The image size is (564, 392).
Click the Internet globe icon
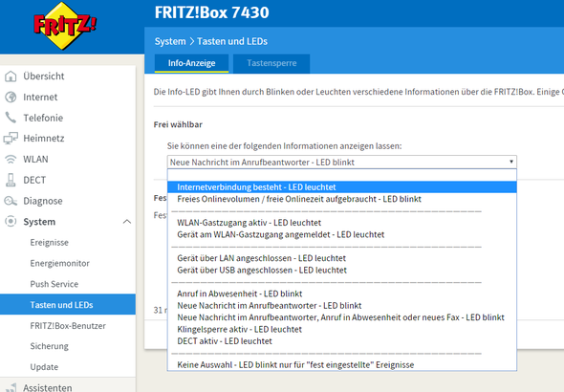[x=11, y=98]
